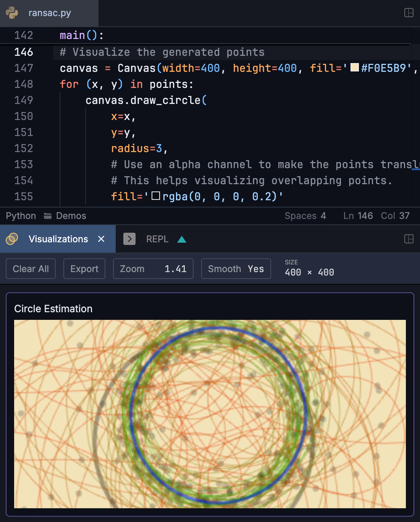Image resolution: width=420 pixels, height=522 pixels.
Task: Click the teal triangle indicator beside REPL
Action: point(182,239)
